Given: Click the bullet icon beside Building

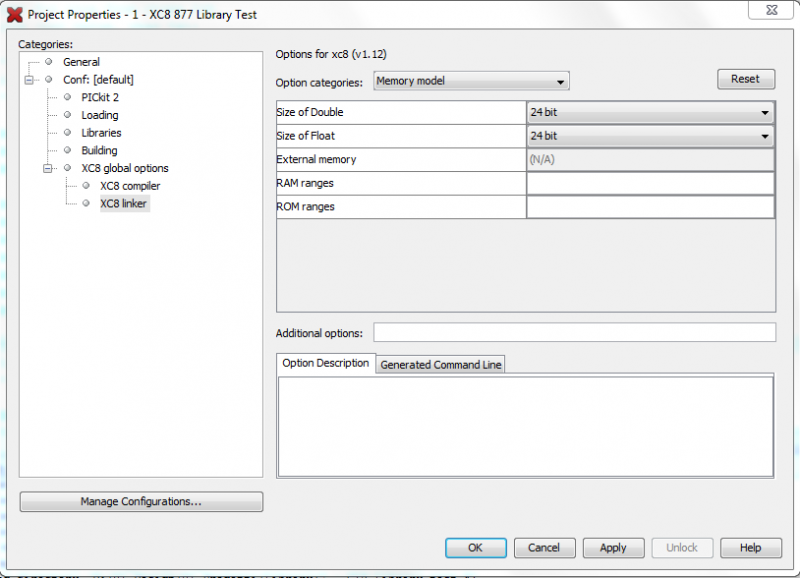Looking at the screenshot, I should [67, 150].
